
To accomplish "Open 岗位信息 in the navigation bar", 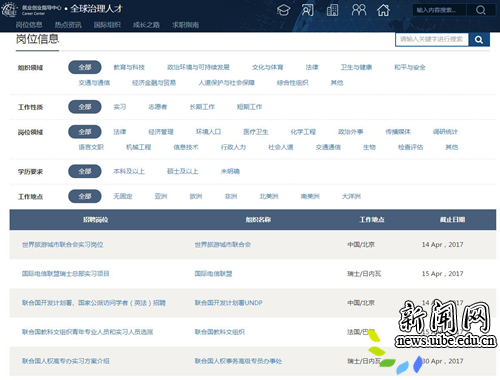I will click(x=29, y=25).
